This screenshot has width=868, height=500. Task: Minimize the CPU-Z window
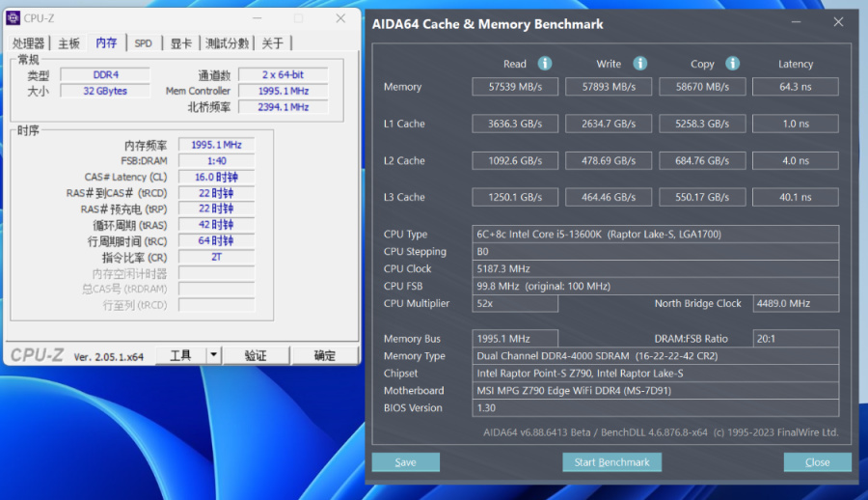pyautogui.click(x=258, y=18)
